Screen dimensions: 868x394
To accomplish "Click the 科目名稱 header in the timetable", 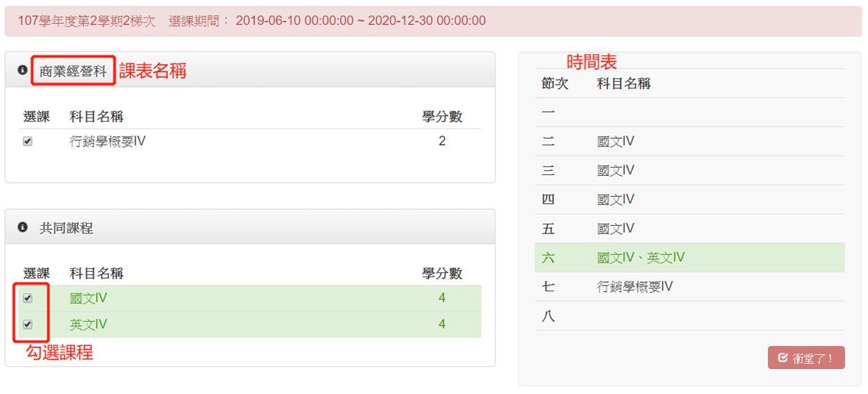I will coord(623,83).
